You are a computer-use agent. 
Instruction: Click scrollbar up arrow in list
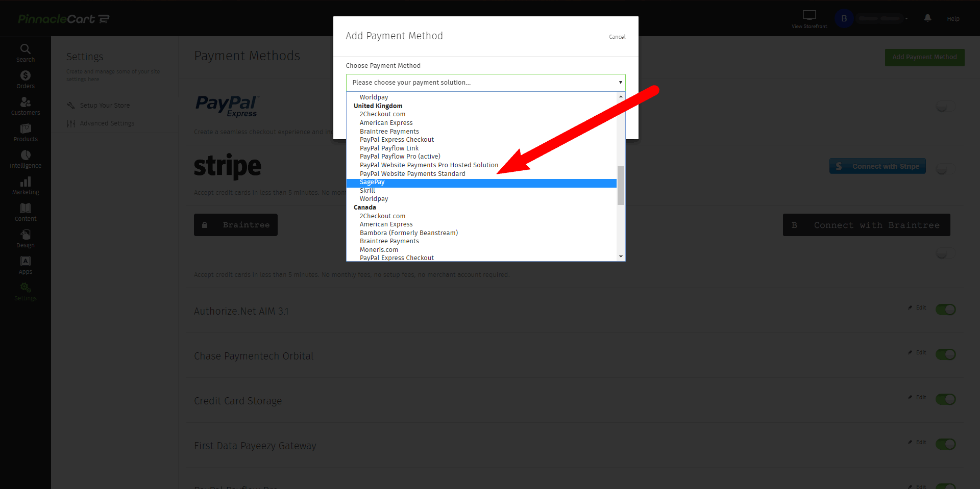click(x=621, y=96)
